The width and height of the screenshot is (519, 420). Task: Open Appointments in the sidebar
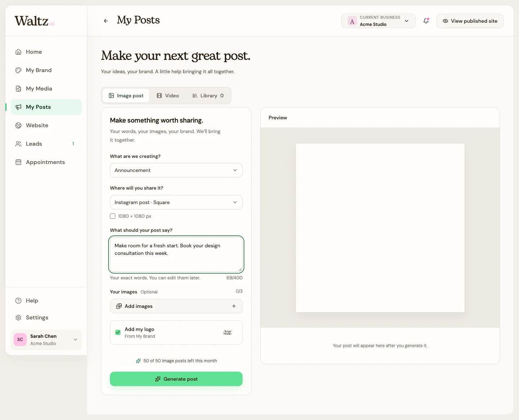(46, 162)
